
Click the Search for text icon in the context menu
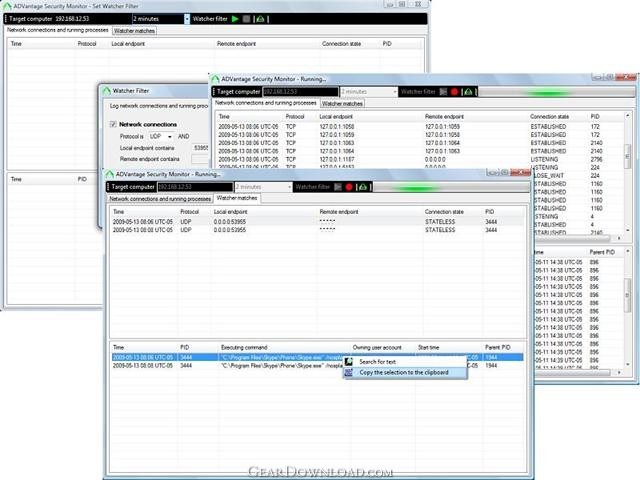349,362
